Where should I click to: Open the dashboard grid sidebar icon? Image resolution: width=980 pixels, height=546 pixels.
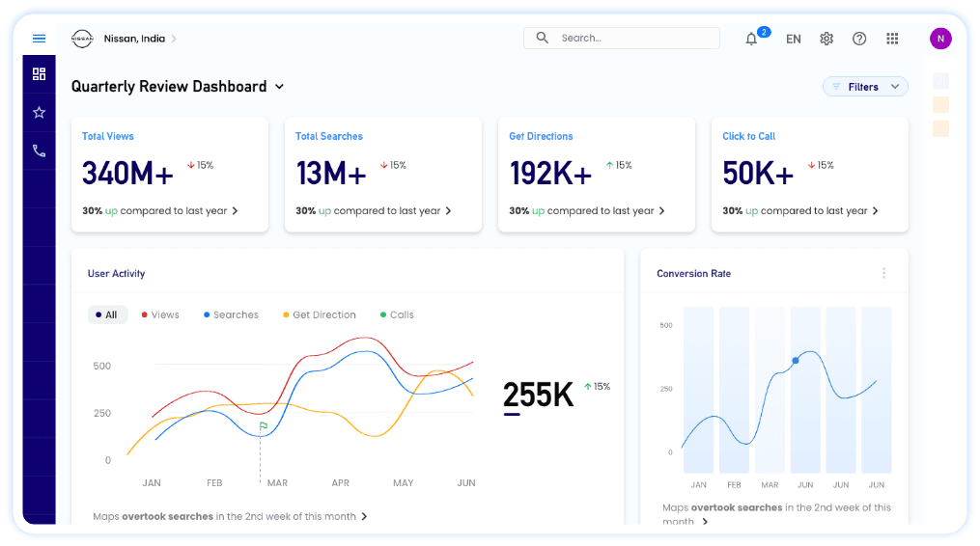click(x=39, y=74)
